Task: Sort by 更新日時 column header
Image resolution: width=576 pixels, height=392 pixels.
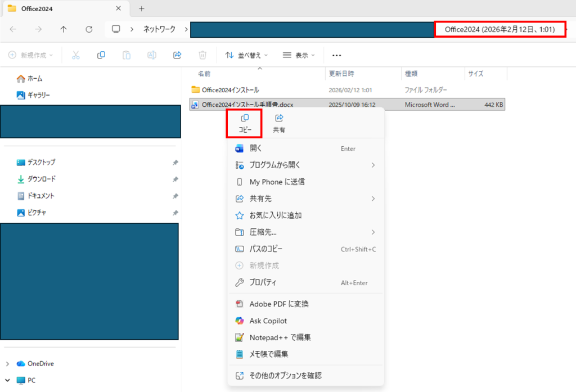Action: coord(341,74)
